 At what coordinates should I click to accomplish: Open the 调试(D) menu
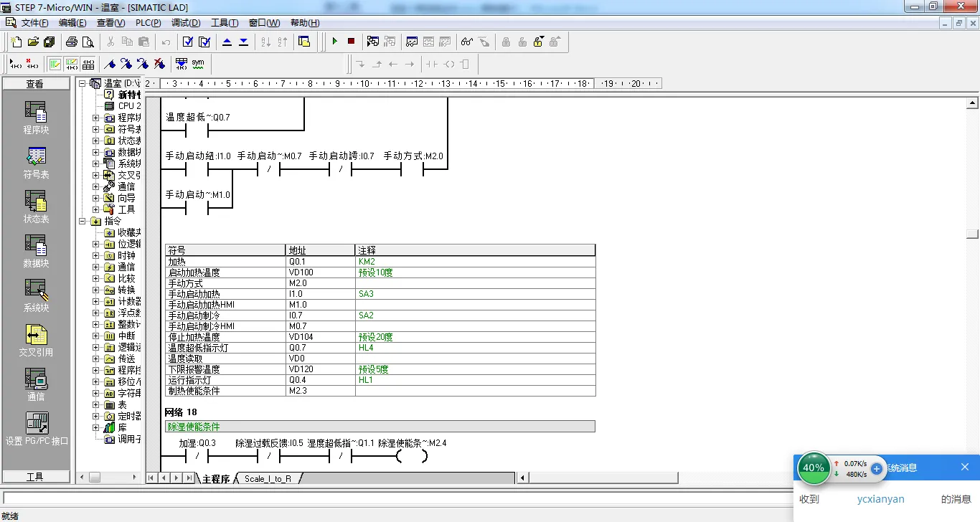pos(186,23)
